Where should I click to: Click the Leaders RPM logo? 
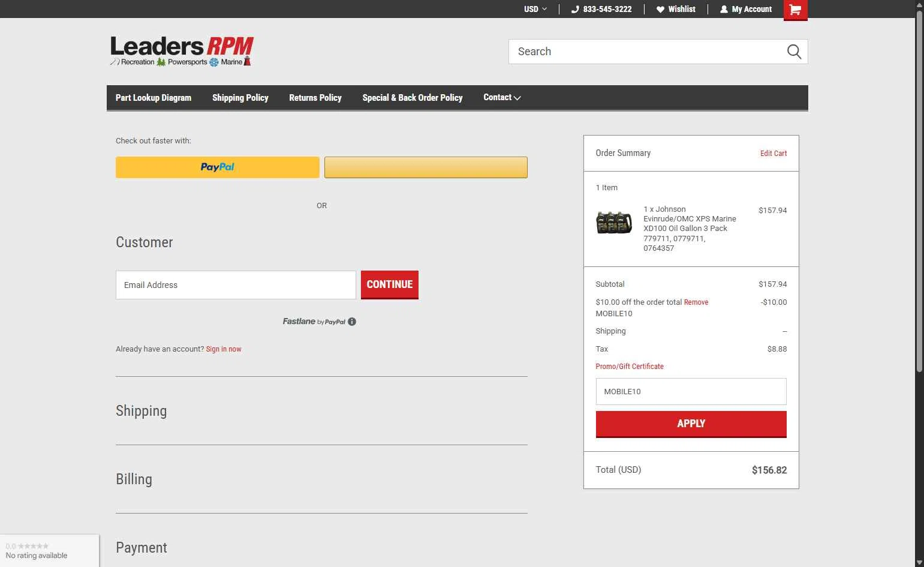182,52
